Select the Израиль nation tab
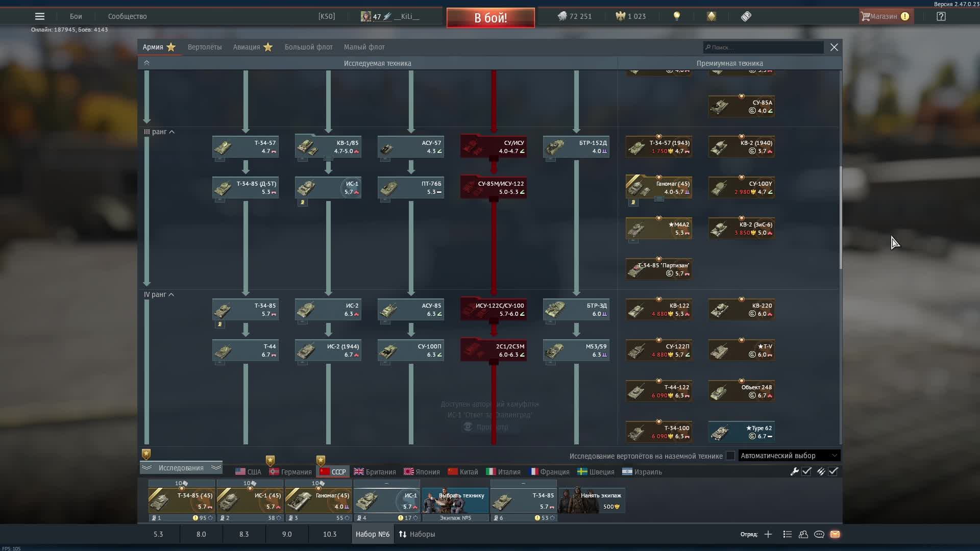Screen dimensions: 980x551 (x=642, y=472)
